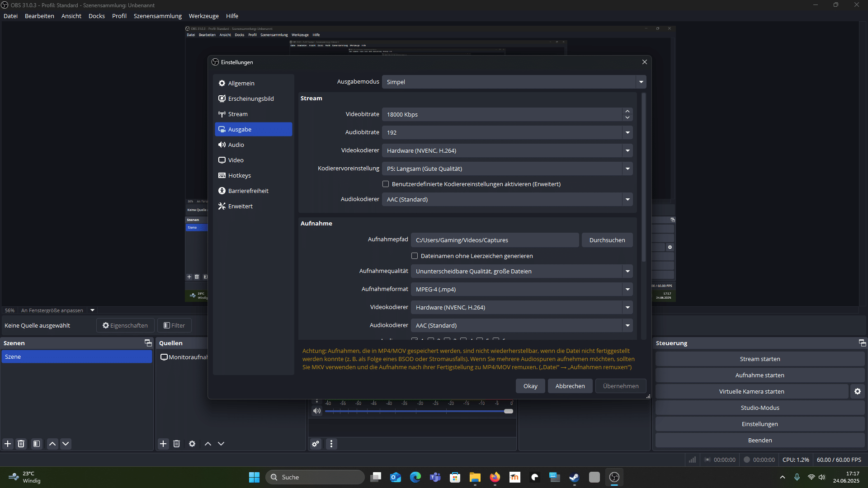The image size is (868, 488).
Task: Click the add scene plus icon
Action: tap(8, 444)
